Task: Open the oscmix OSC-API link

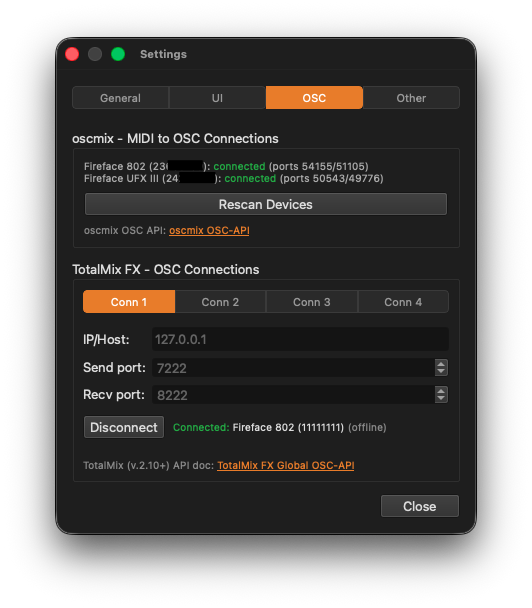Action: 209,230
